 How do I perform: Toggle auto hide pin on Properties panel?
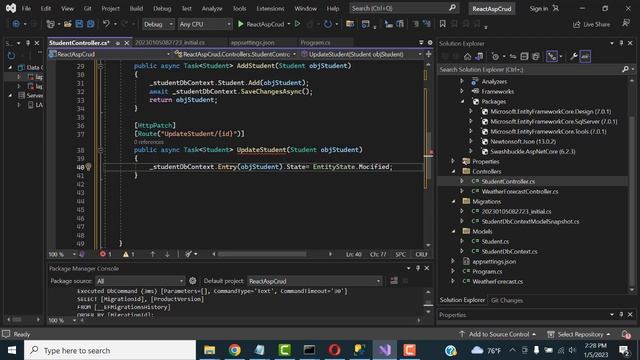click(x=621, y=315)
